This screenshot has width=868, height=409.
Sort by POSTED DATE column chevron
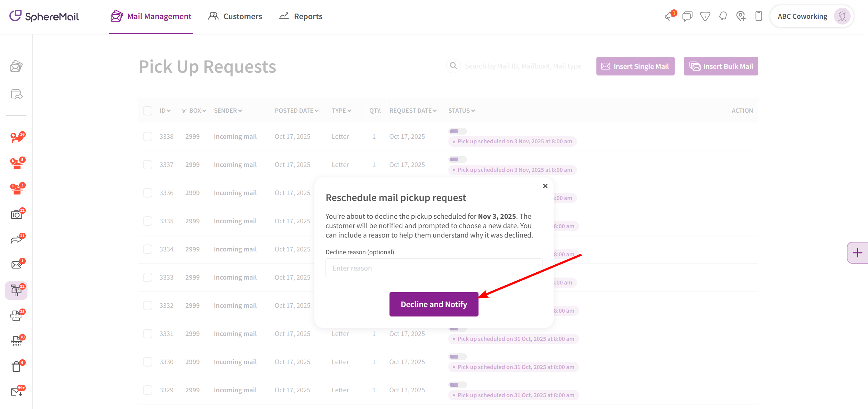pyautogui.click(x=316, y=111)
